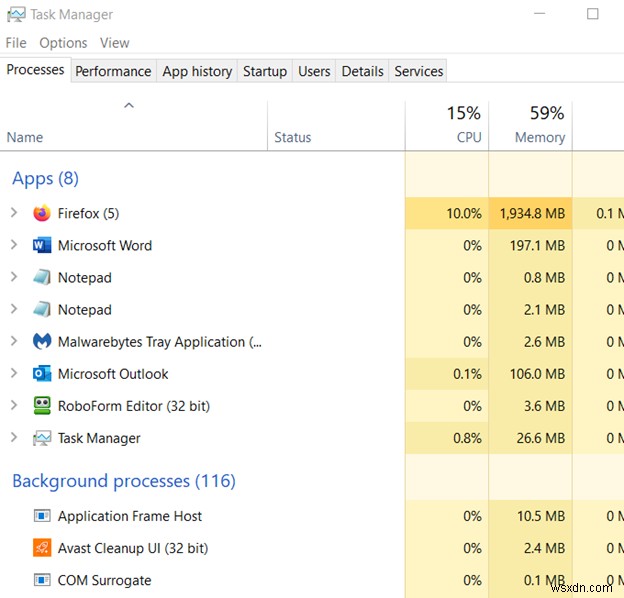This screenshot has width=624, height=598.
Task: Click the Apps (8) group heading
Action: 45,178
